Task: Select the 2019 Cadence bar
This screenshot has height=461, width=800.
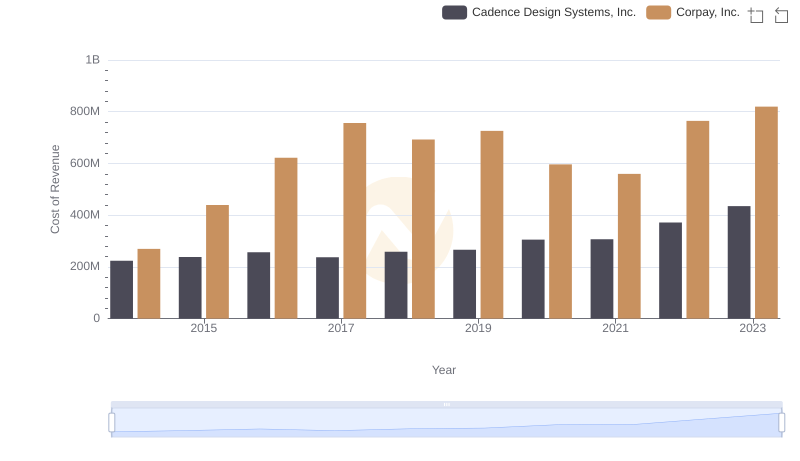Action: [x=464, y=284]
